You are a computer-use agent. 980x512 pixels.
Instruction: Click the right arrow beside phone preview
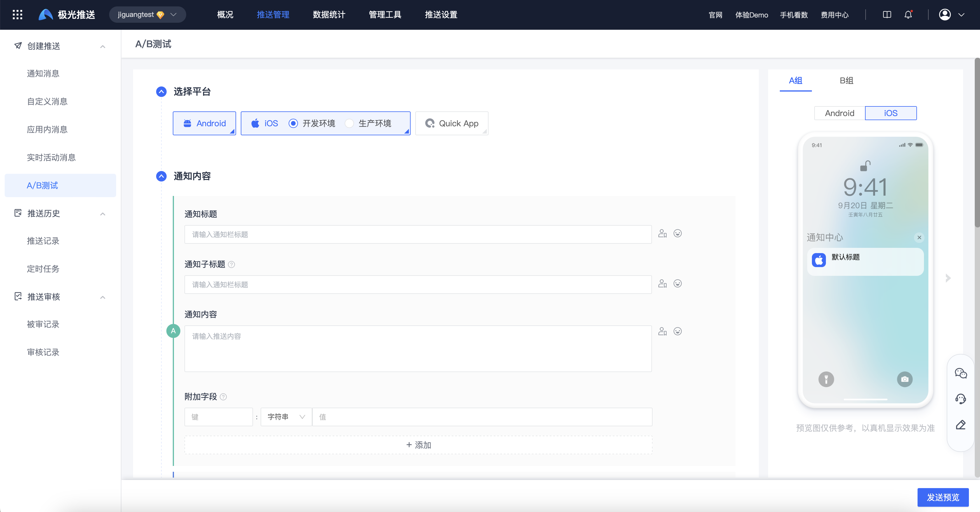(x=948, y=278)
